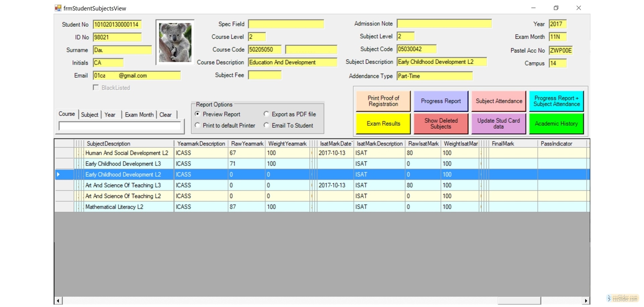This screenshot has width=644, height=307.
Task: Select the Preview Report radio option
Action: (x=198, y=114)
